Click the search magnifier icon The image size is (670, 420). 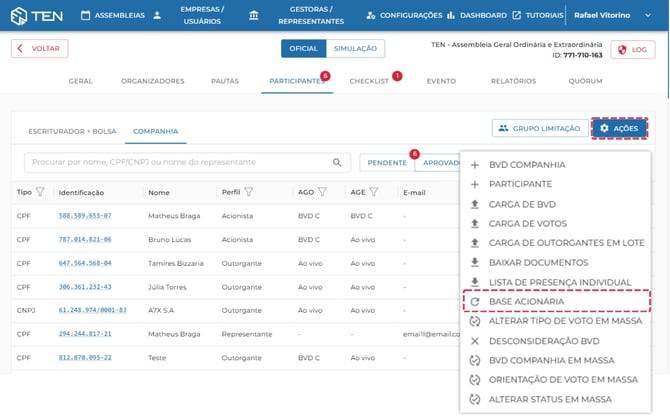(337, 162)
